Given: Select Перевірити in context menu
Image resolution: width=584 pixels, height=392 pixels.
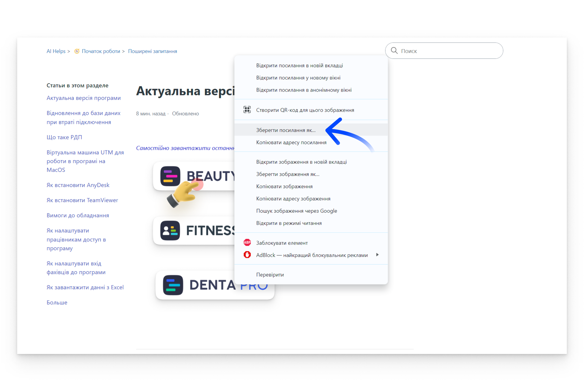Looking at the screenshot, I should pos(311,275).
